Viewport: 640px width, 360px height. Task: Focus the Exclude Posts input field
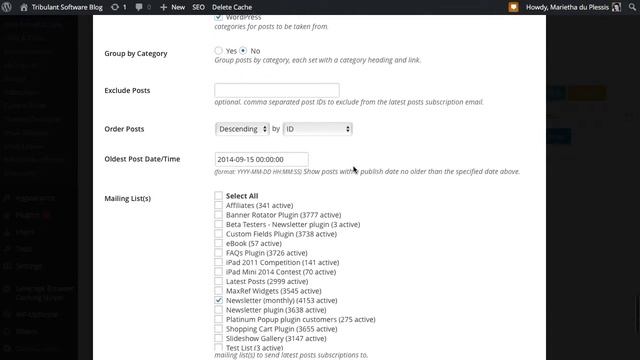point(277,90)
